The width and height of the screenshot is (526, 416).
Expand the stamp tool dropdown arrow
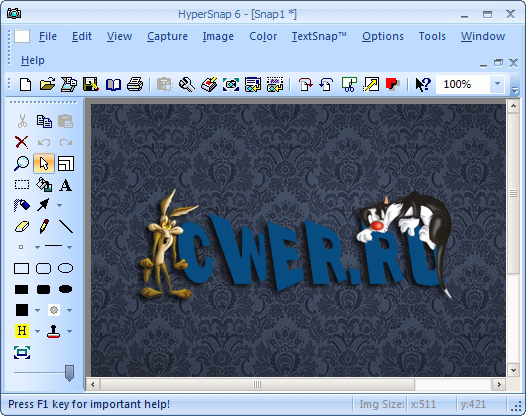pyautogui.click(x=69, y=331)
